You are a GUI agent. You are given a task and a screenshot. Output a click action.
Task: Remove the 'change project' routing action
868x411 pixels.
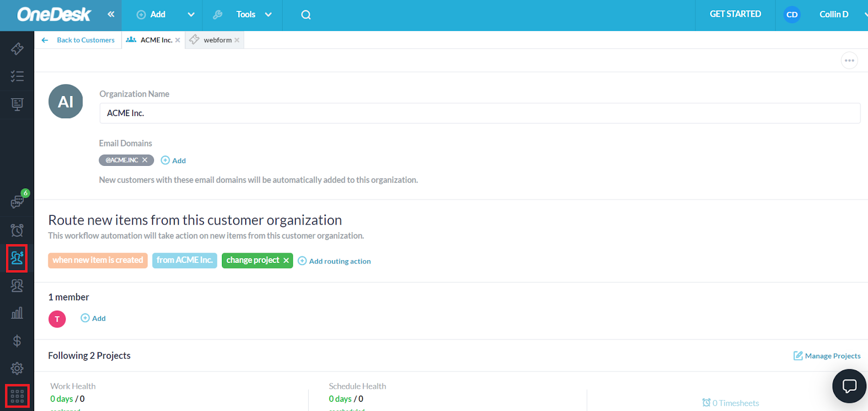point(286,260)
